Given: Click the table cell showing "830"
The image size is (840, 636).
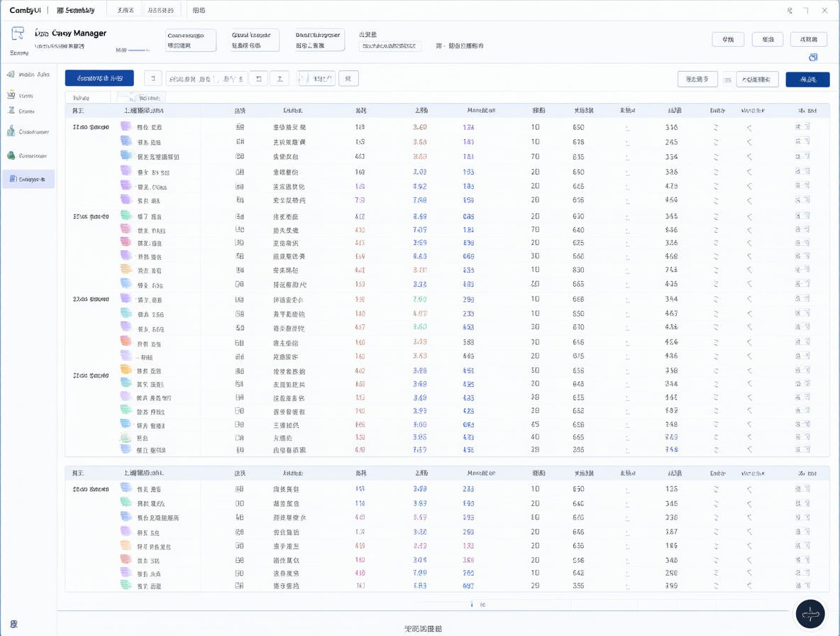Looking at the screenshot, I should pyautogui.click(x=578, y=270).
